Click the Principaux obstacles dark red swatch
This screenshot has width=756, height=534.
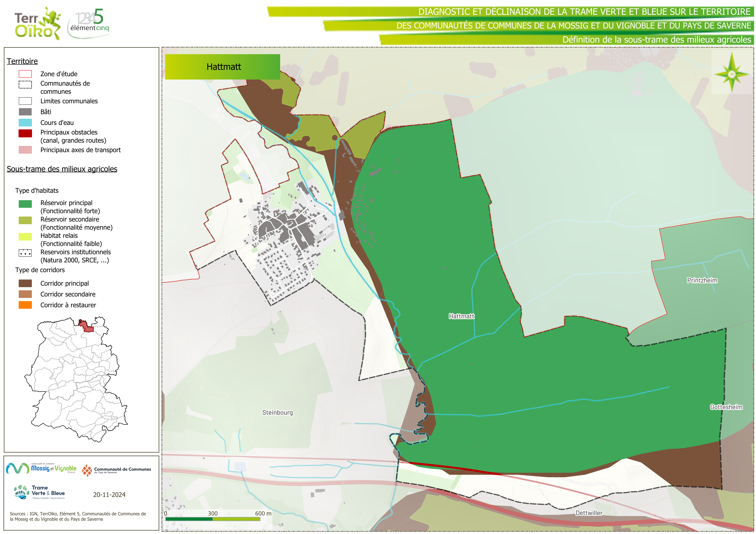(x=25, y=133)
